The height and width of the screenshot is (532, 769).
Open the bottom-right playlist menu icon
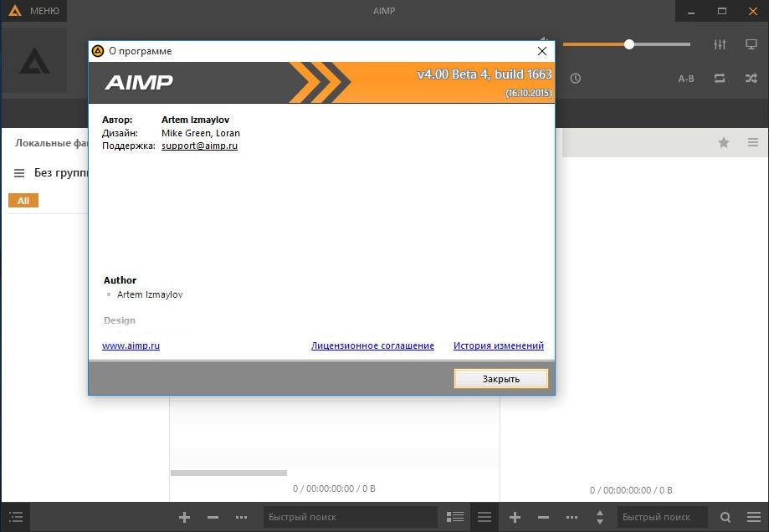[x=754, y=517]
